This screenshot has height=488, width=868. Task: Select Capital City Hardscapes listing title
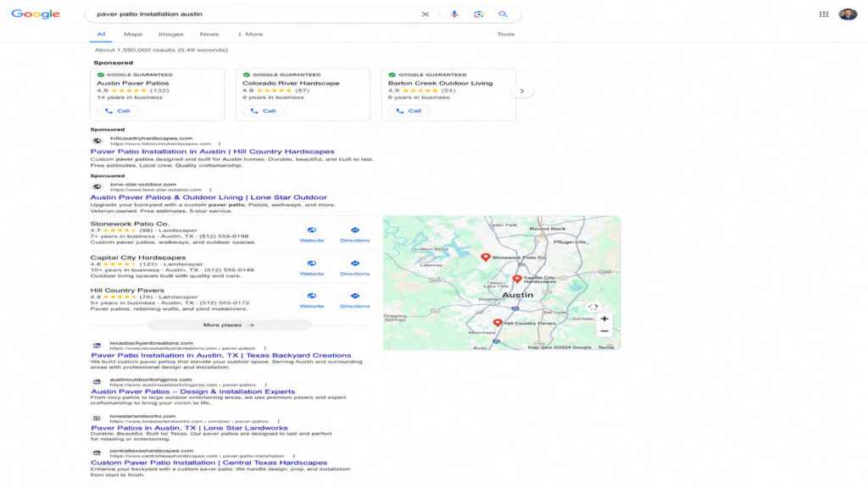tap(138, 258)
